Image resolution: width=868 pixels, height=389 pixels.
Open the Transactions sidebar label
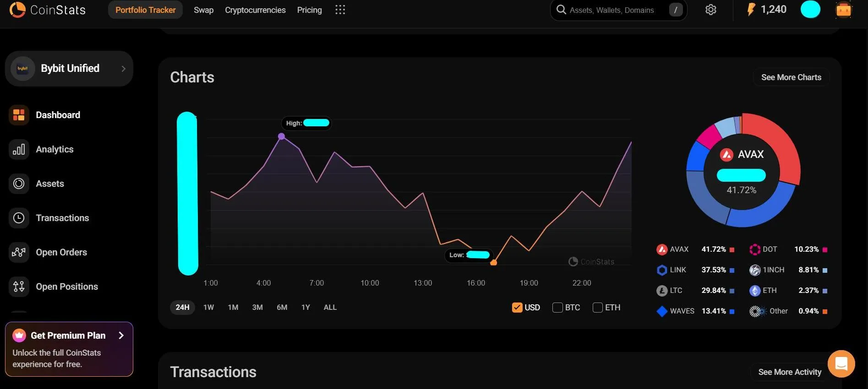pos(62,218)
